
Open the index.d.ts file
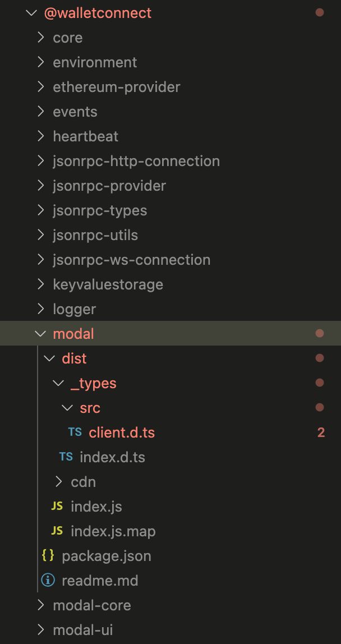(x=112, y=457)
